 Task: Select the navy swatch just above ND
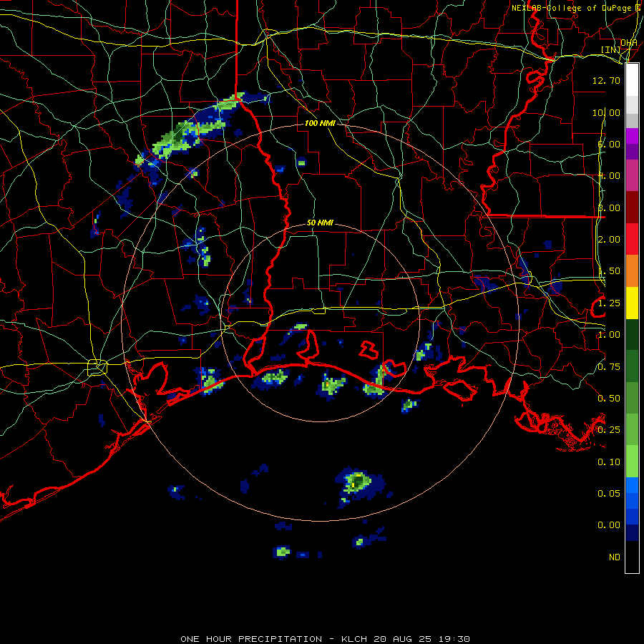point(632,533)
